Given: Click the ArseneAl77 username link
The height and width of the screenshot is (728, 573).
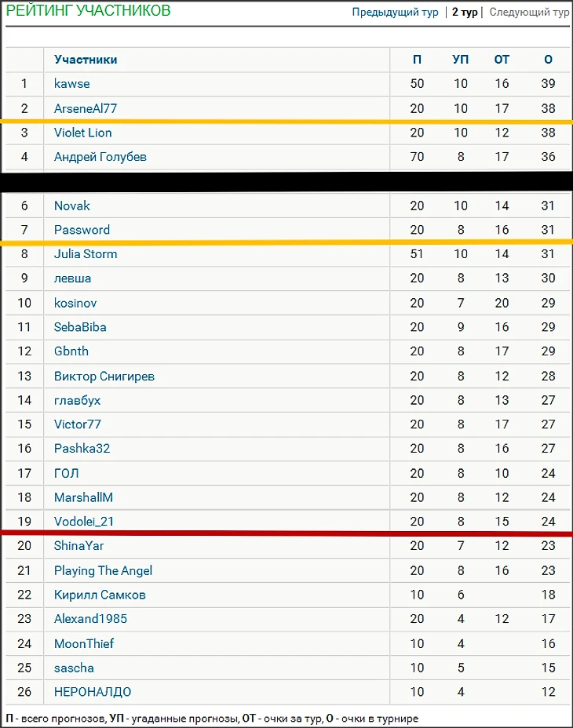Looking at the screenshot, I should click(86, 108).
